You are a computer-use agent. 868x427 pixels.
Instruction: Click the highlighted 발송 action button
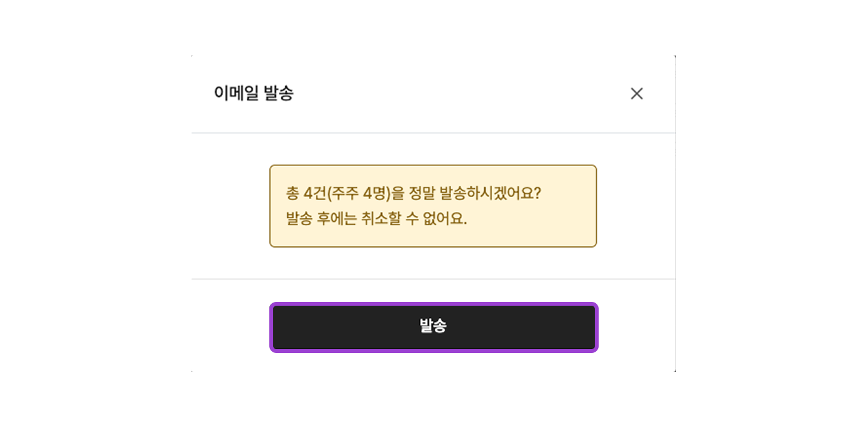pyautogui.click(x=434, y=327)
